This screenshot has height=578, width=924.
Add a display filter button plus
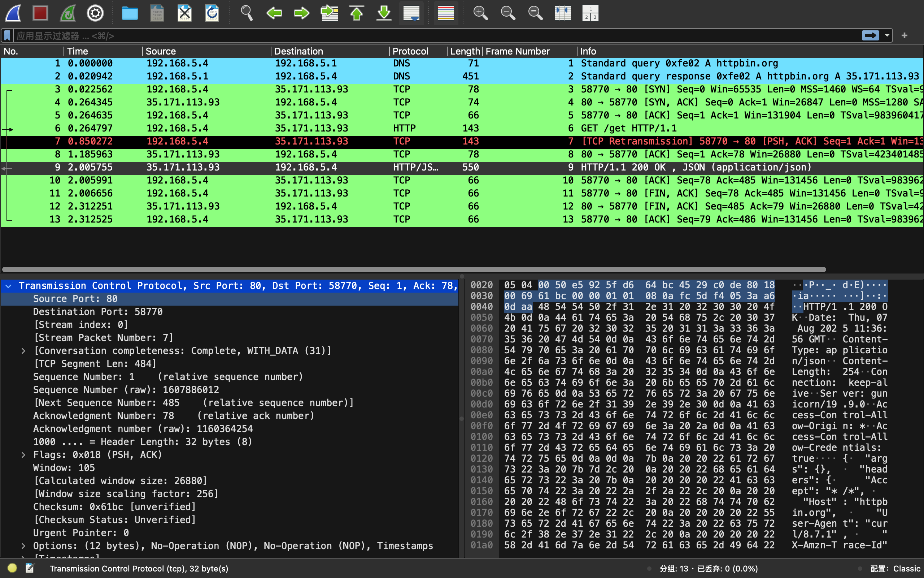coord(904,35)
